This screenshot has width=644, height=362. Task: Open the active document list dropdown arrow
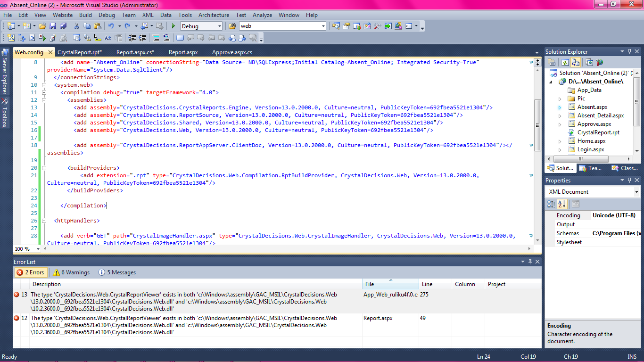[537, 52]
